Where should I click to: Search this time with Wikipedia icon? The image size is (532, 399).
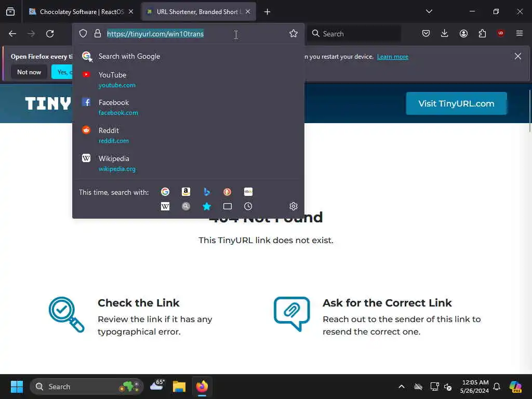[x=165, y=206]
